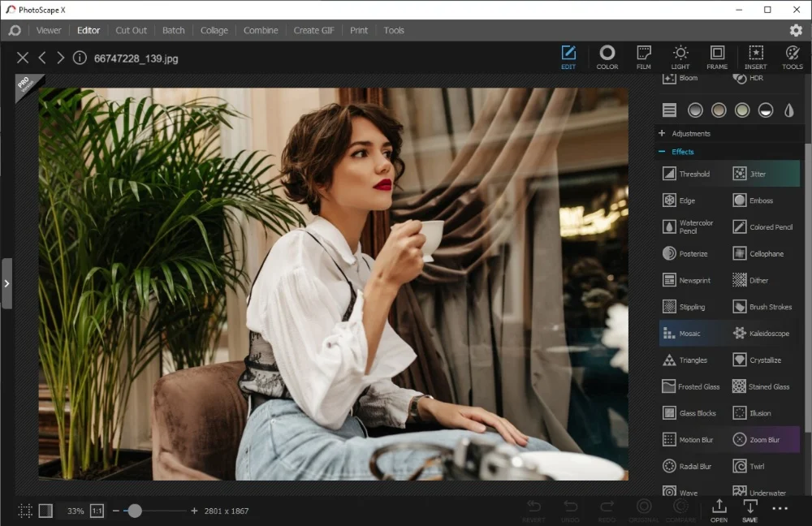
Task: Switch to the Collage tab
Action: click(x=214, y=30)
